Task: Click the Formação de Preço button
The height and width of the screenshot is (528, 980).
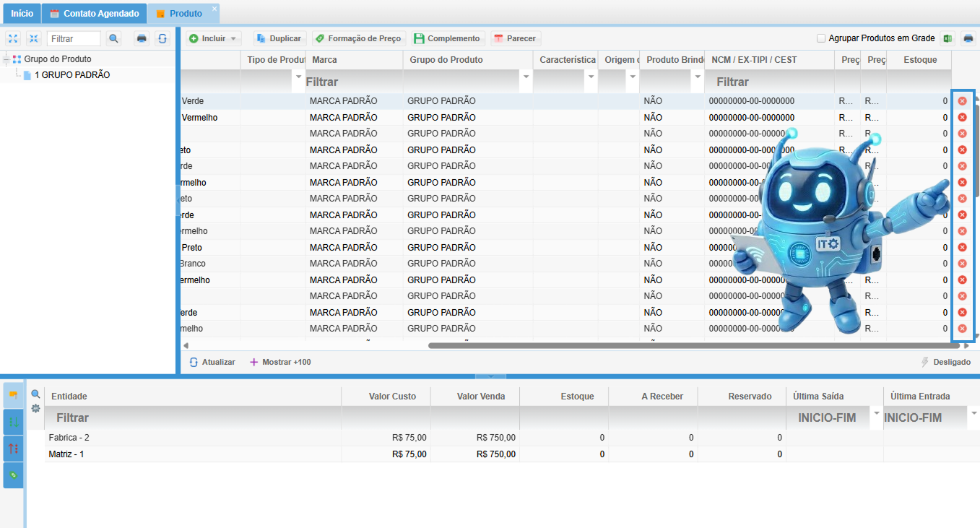Action: [358, 38]
